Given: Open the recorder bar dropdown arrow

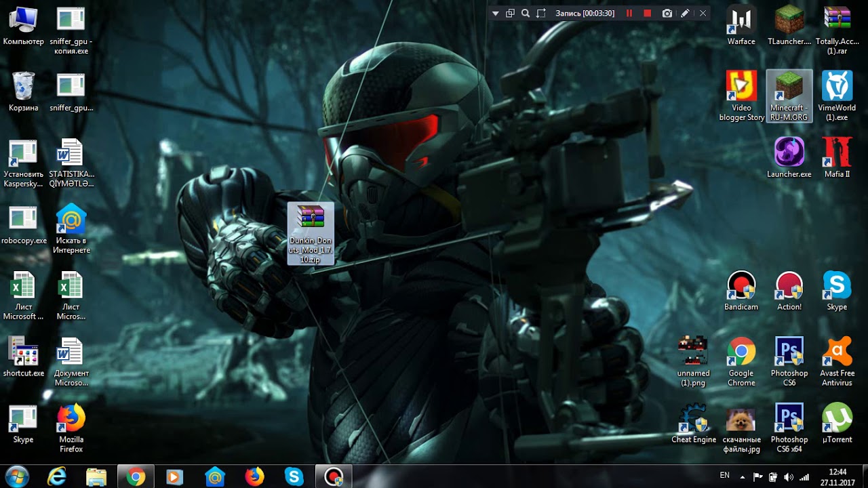Looking at the screenshot, I should (495, 14).
